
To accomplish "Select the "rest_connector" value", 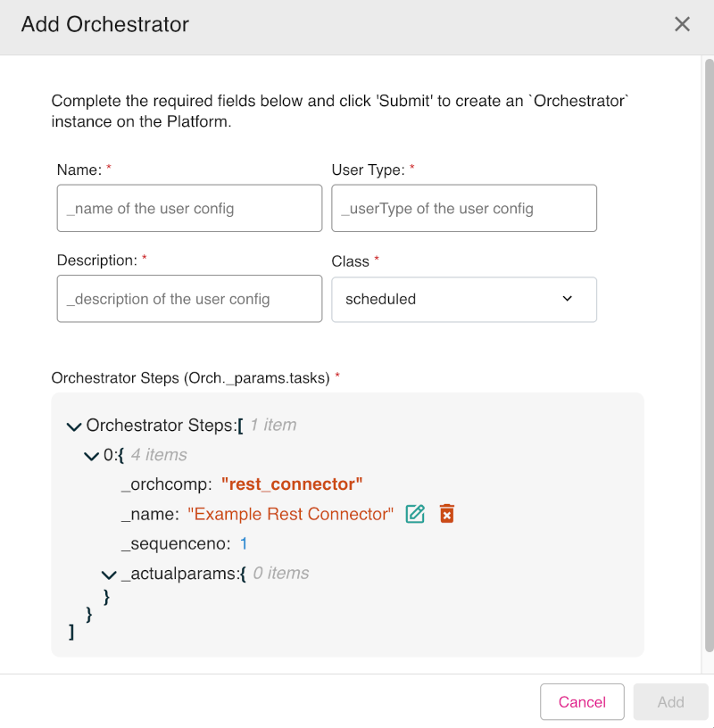I will 292,484.
